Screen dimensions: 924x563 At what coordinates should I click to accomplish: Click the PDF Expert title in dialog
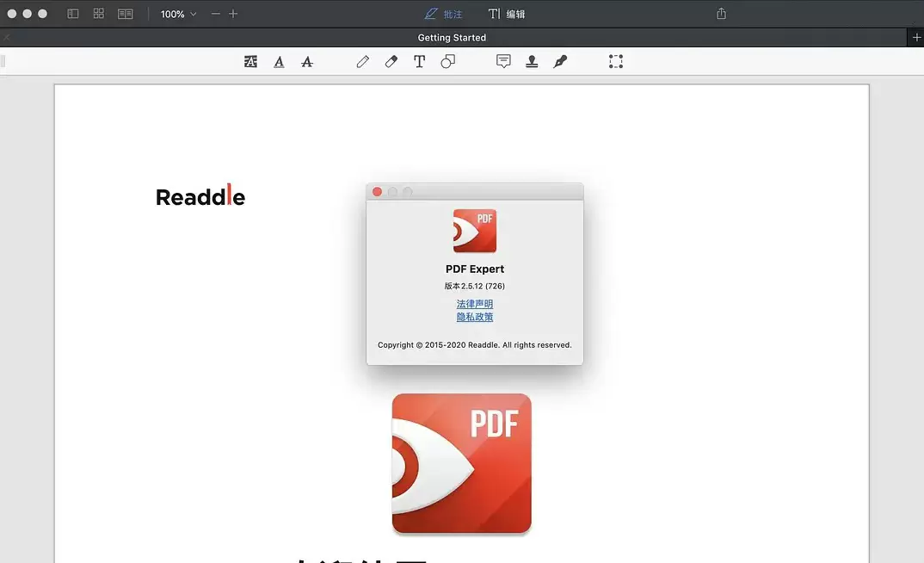point(475,269)
